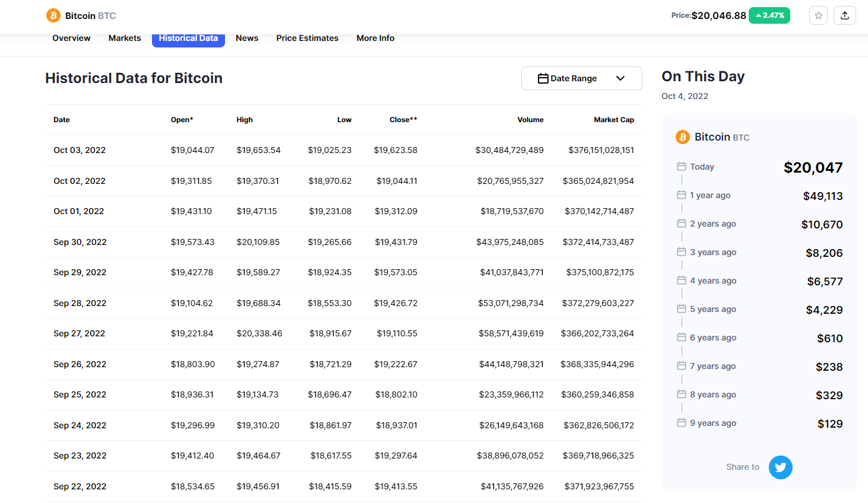
Task: Click the Bitcoin logo in header
Action: pos(53,15)
